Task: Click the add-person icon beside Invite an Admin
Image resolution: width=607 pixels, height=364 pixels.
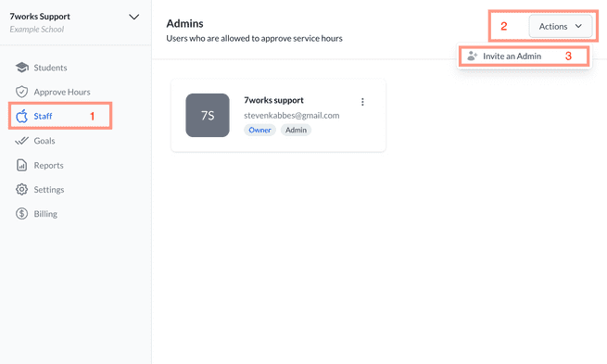Action: click(x=473, y=56)
